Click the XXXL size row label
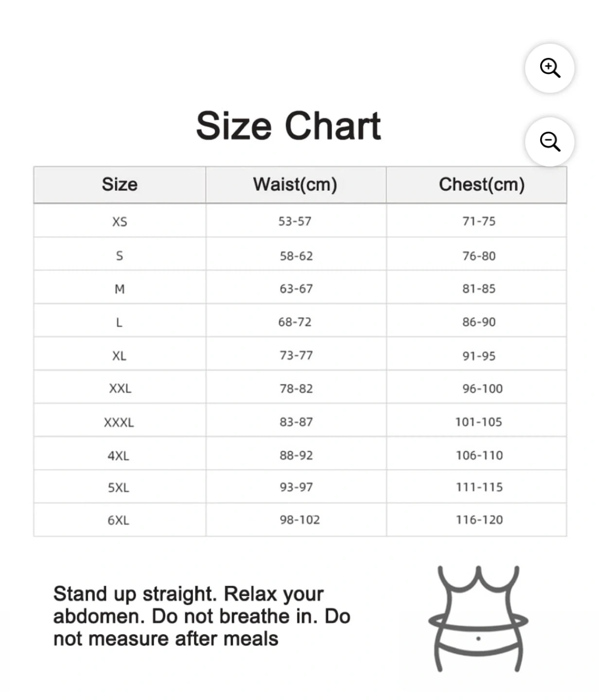The width and height of the screenshot is (599, 700). [x=119, y=422]
